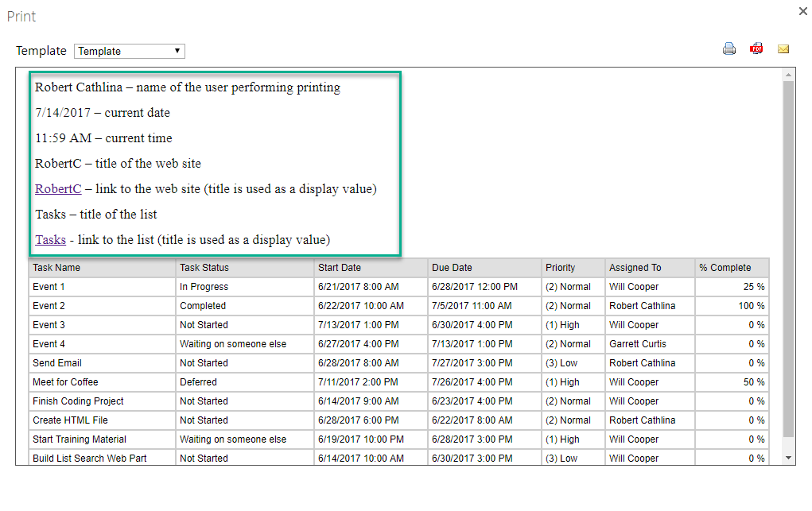Click the printer icon to print

pyautogui.click(x=729, y=48)
